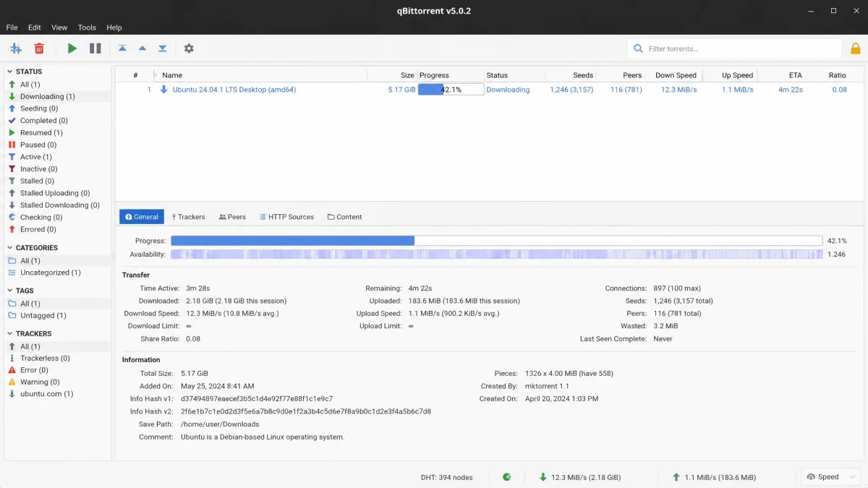Switch to the Trackers tab
The image size is (868, 488).
pyautogui.click(x=188, y=217)
